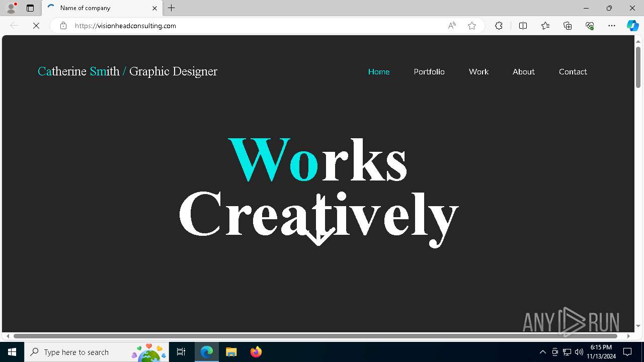Click the vertical scrollbar thumb

[638, 67]
